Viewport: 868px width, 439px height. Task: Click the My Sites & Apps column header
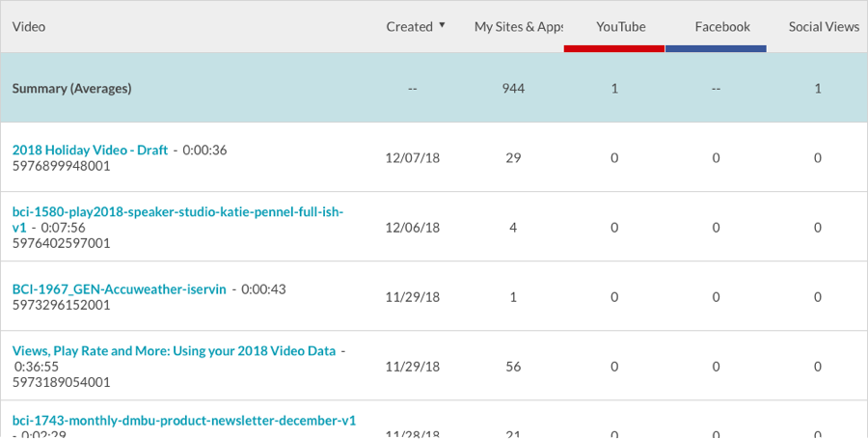[x=518, y=27]
